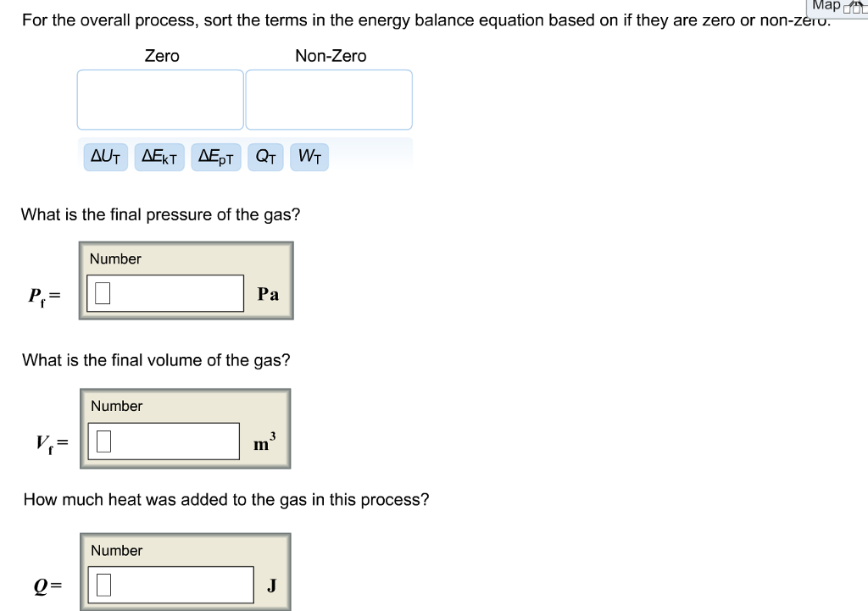Click the Pa unit label

click(x=268, y=292)
